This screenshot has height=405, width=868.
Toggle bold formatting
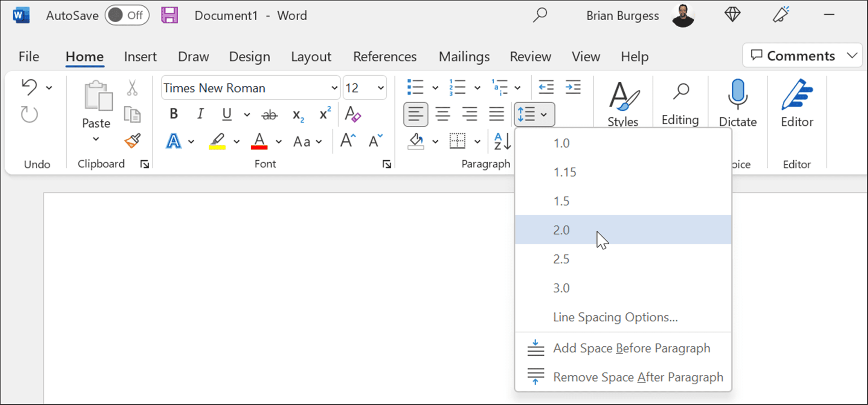click(x=173, y=114)
